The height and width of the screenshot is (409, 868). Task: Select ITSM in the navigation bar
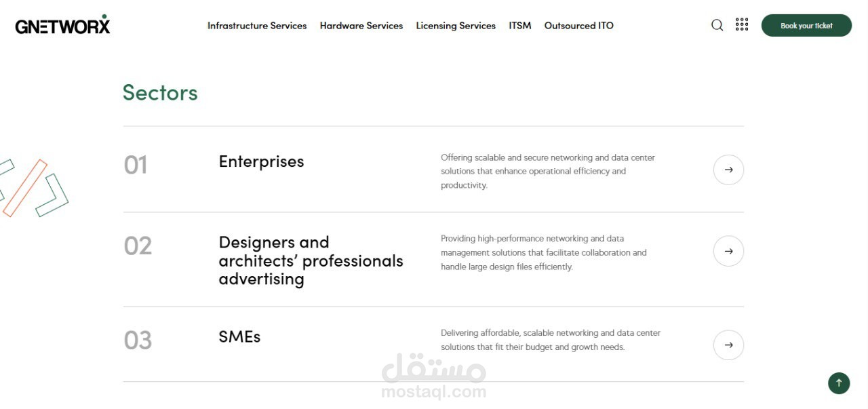click(520, 26)
